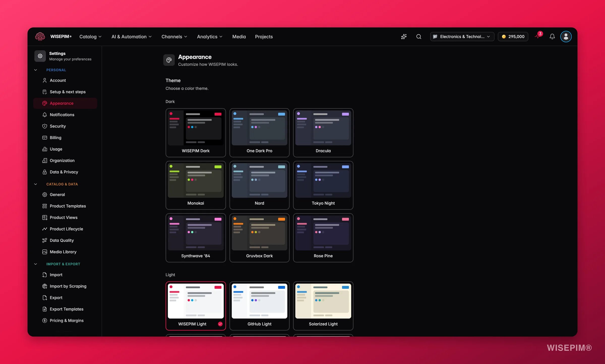This screenshot has height=364, width=605.
Task: Click the Export Templates file icon
Action: click(x=45, y=309)
